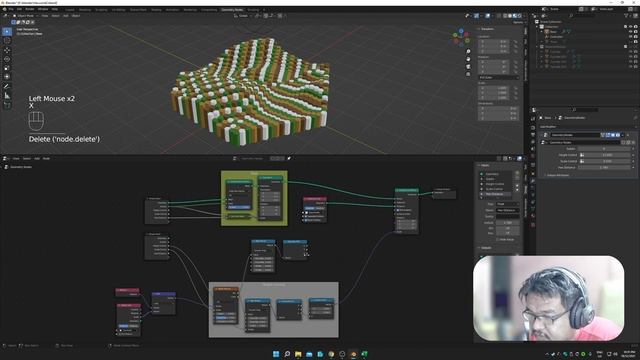Switch to the Layout workspace tab
Screen dimensions: 640x360
click(70, 10)
